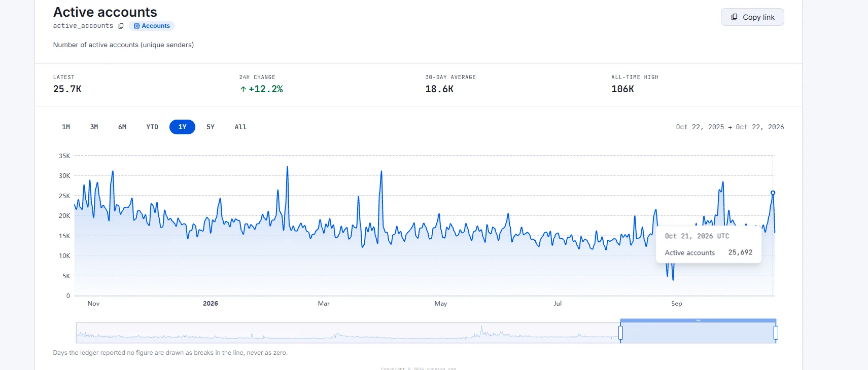Click the highlighted Oct 21 data point marker
The height and width of the screenshot is (370, 868).
(x=773, y=193)
